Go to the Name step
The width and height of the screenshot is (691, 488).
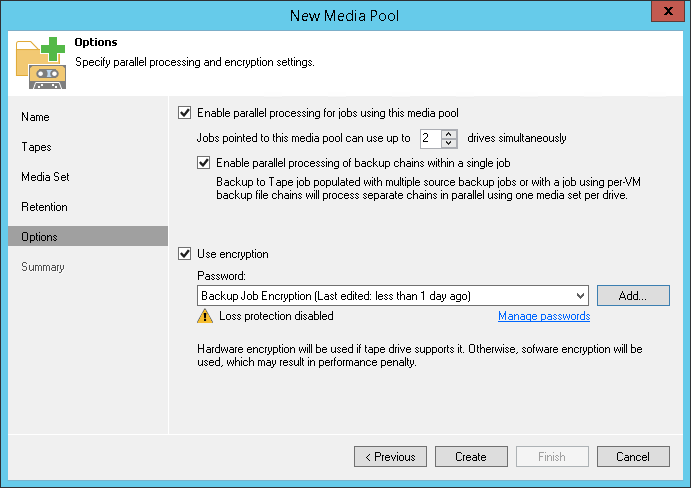tap(35, 117)
